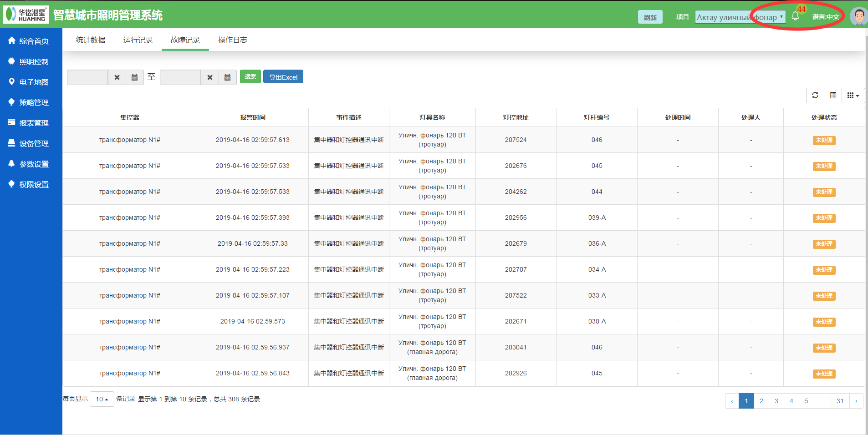Clear the start date field

pos(117,77)
